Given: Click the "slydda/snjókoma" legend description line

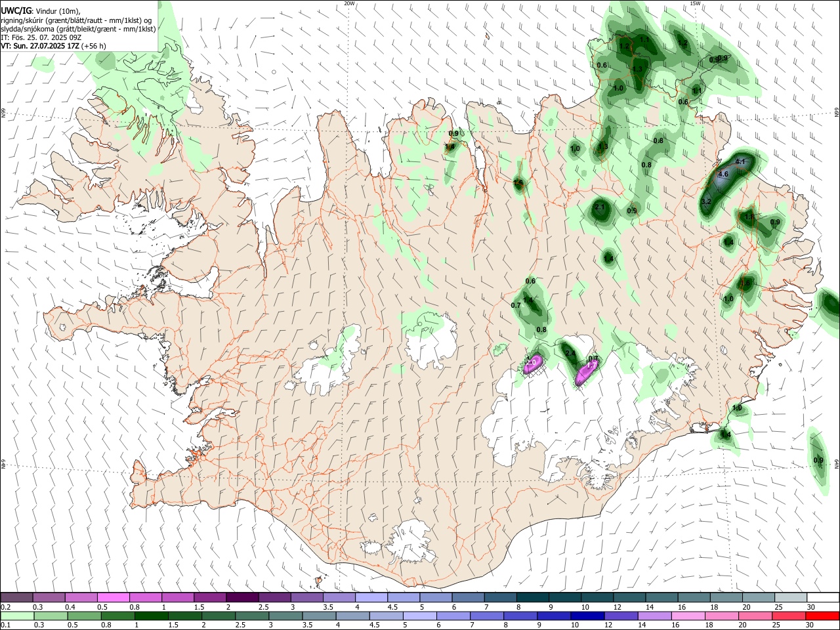Looking at the screenshot, I should point(78,29).
